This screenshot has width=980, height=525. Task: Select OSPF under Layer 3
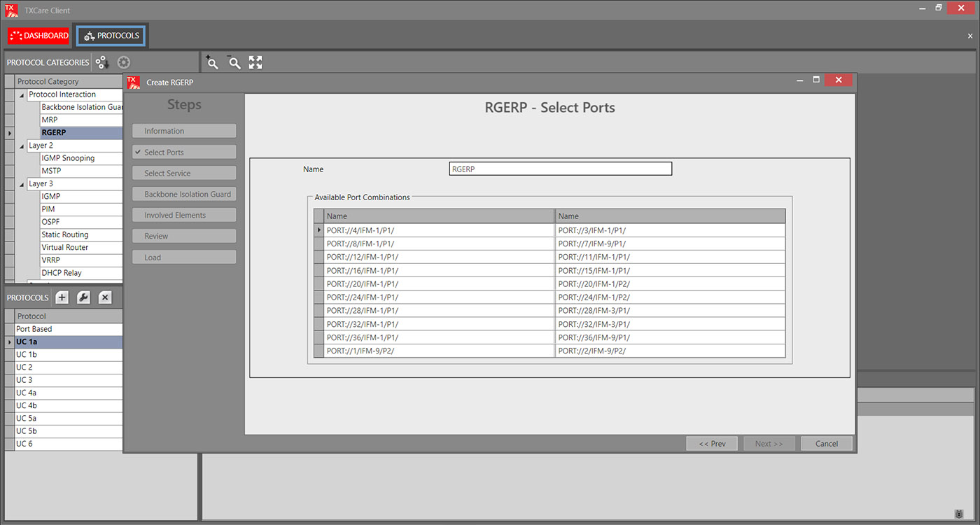click(x=82, y=222)
